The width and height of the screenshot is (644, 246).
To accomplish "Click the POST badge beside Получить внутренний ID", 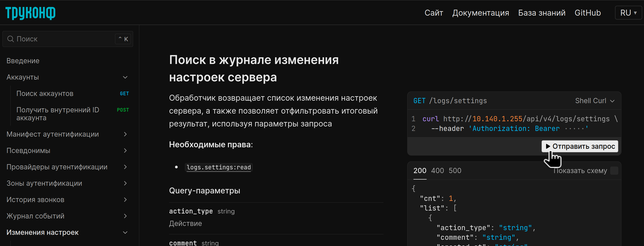I will coord(123,110).
